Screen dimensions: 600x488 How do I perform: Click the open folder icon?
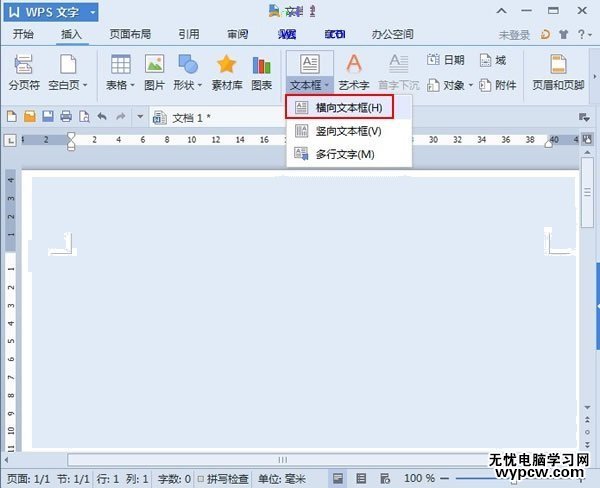(30, 116)
